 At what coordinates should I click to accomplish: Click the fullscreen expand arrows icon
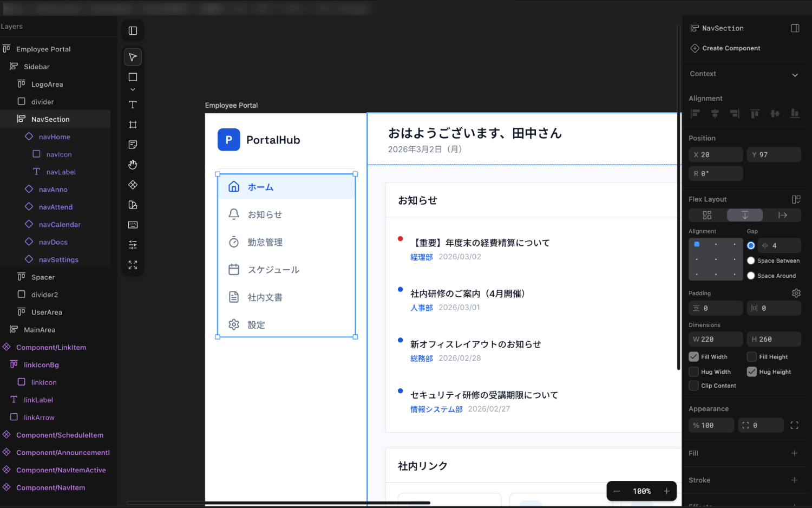pos(133,265)
